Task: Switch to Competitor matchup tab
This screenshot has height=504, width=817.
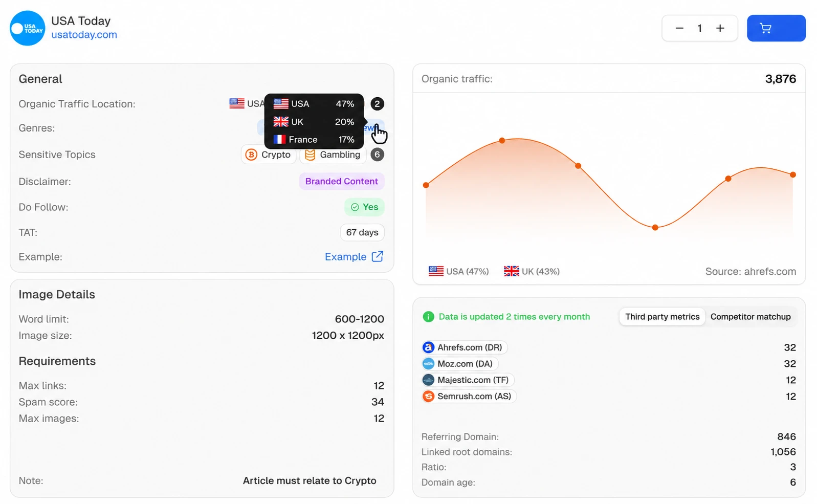Action: 750,317
